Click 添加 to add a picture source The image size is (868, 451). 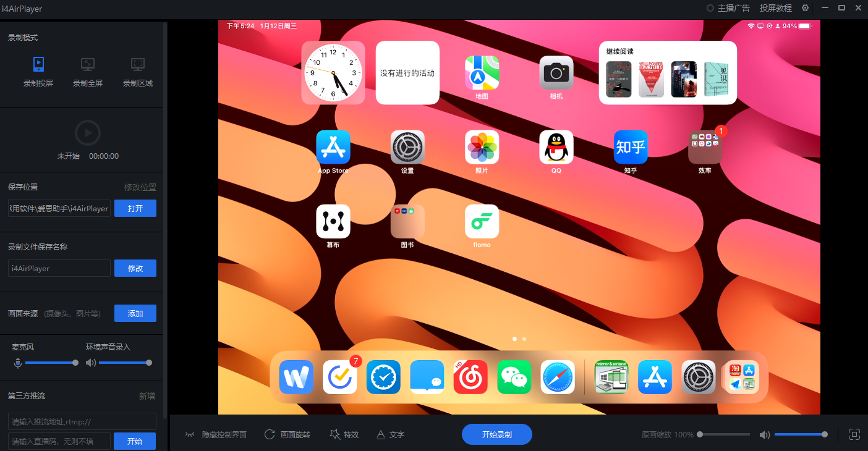[135, 313]
